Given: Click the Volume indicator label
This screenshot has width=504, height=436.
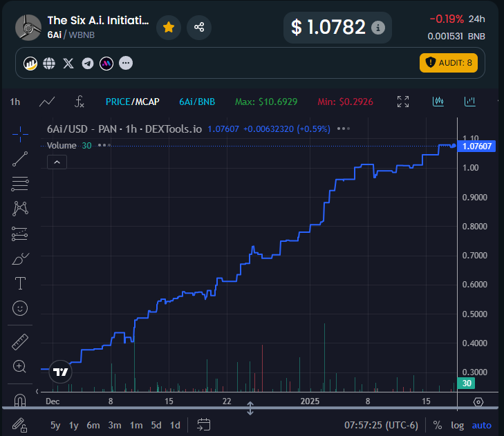Looking at the screenshot, I should pyautogui.click(x=62, y=146).
